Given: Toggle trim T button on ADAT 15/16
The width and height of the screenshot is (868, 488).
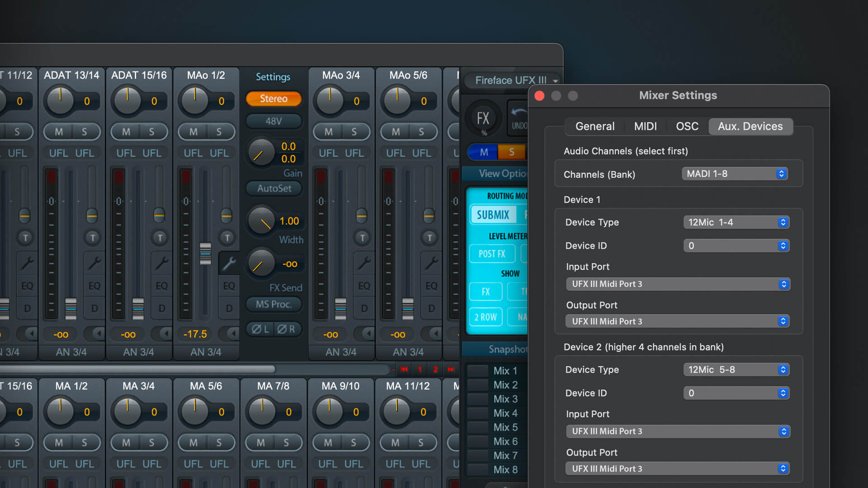Looking at the screenshot, I should coord(160,238).
